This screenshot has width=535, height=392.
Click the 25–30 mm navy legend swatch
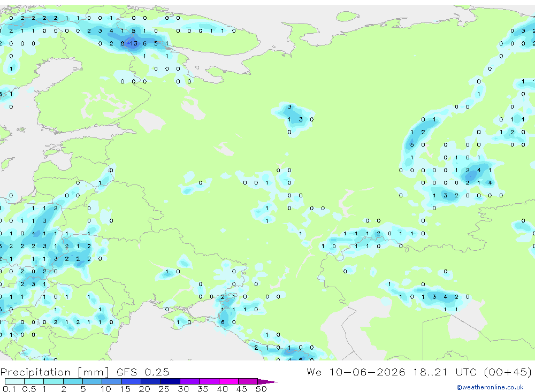coord(170,381)
